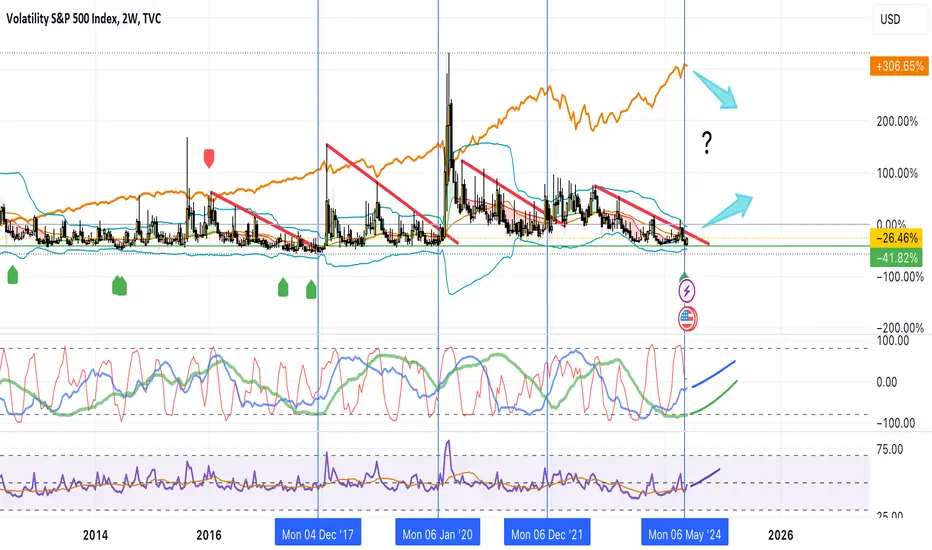The height and width of the screenshot is (550, 932).
Task: Click the US flag economic event icon
Action: tap(687, 319)
